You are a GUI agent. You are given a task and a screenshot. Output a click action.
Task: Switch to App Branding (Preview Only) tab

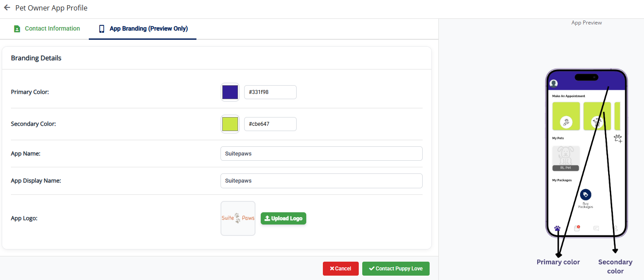tap(143, 29)
